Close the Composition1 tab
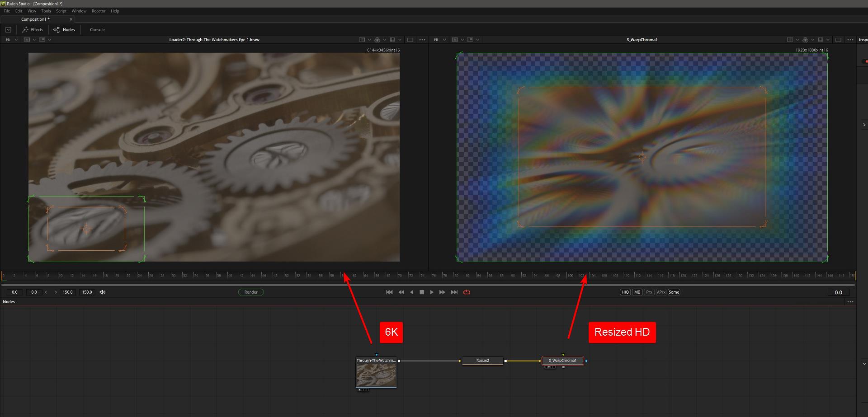The height and width of the screenshot is (417, 868). (x=71, y=19)
